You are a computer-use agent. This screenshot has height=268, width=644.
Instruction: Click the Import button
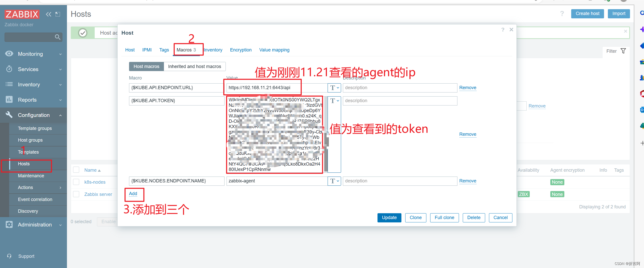[619, 14]
